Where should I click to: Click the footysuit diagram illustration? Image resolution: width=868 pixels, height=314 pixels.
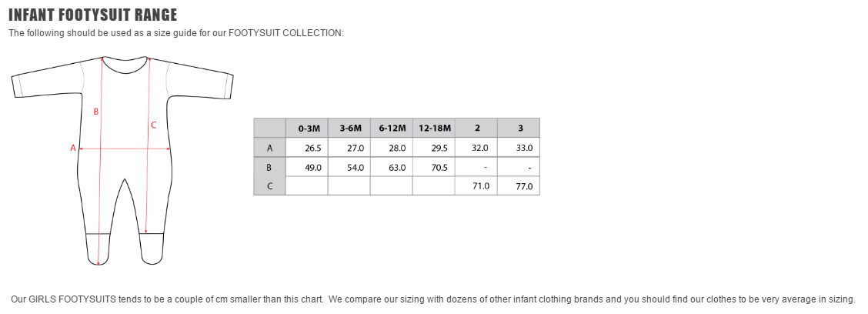pyautogui.click(x=122, y=161)
